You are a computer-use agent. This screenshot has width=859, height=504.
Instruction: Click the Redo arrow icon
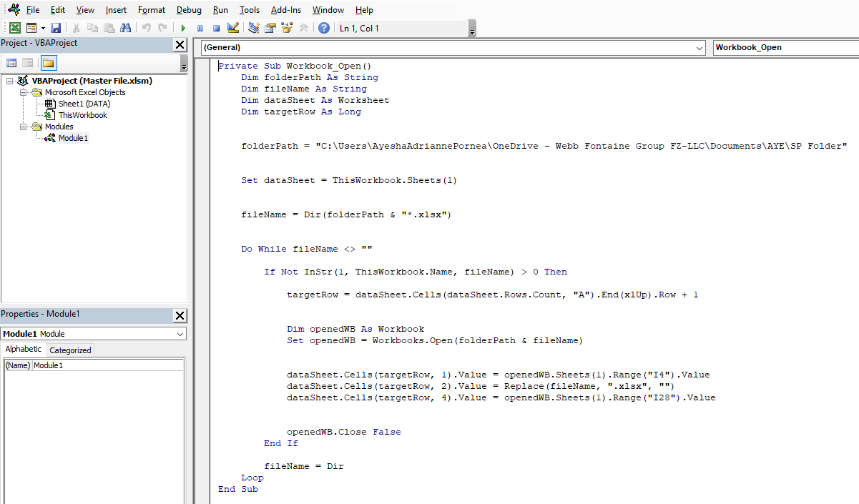click(x=162, y=28)
